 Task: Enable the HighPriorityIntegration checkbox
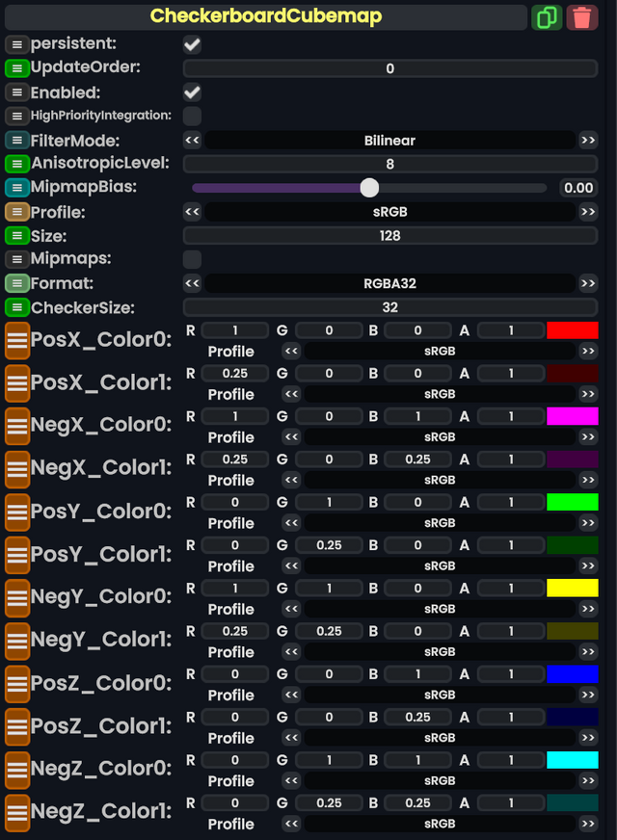pos(191,116)
